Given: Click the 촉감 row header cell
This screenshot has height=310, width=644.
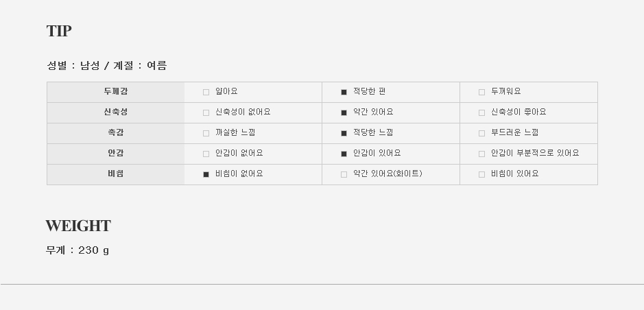Looking at the screenshot, I should tap(115, 132).
